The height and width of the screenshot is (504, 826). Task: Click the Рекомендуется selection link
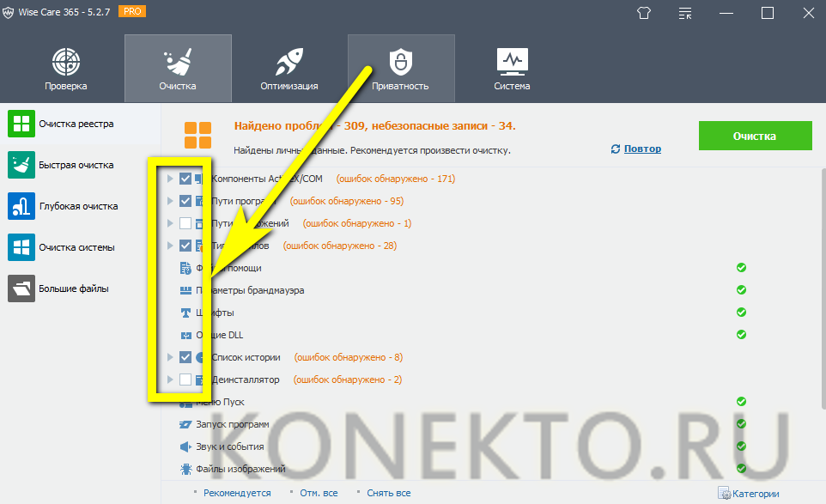coord(237,493)
